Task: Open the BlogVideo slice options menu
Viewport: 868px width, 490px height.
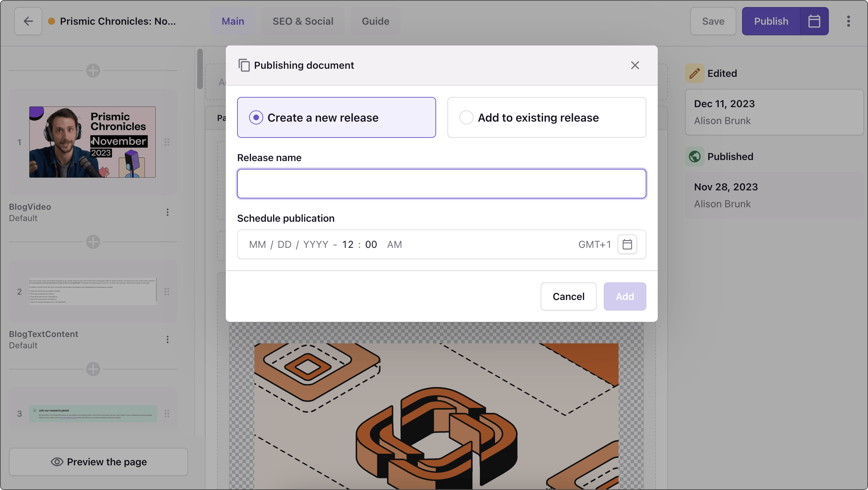Action: pos(168,212)
